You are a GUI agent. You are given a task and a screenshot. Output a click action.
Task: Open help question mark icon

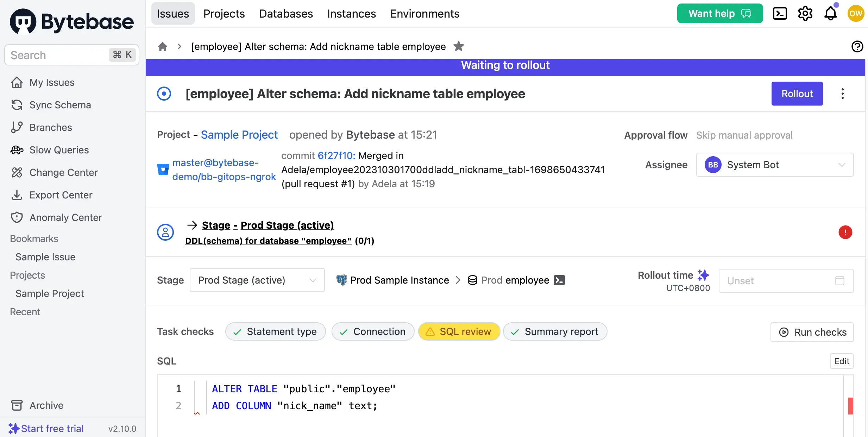pos(857,46)
